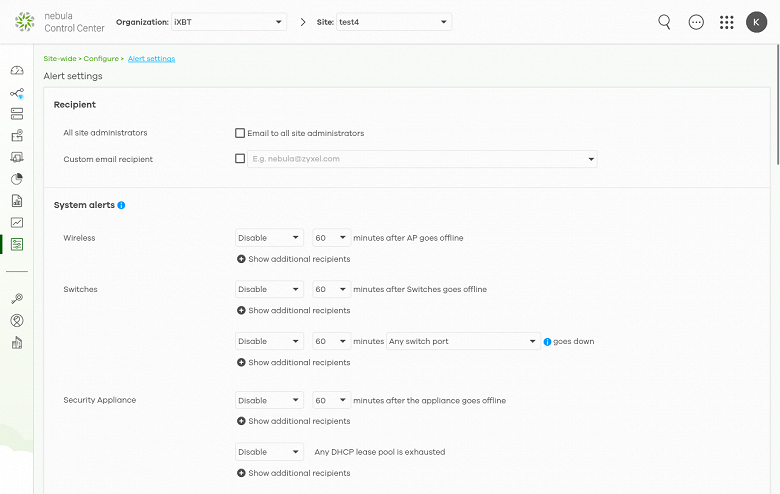Click the topology icon in the sidebar
The width and height of the screenshot is (780, 494).
coord(17,93)
